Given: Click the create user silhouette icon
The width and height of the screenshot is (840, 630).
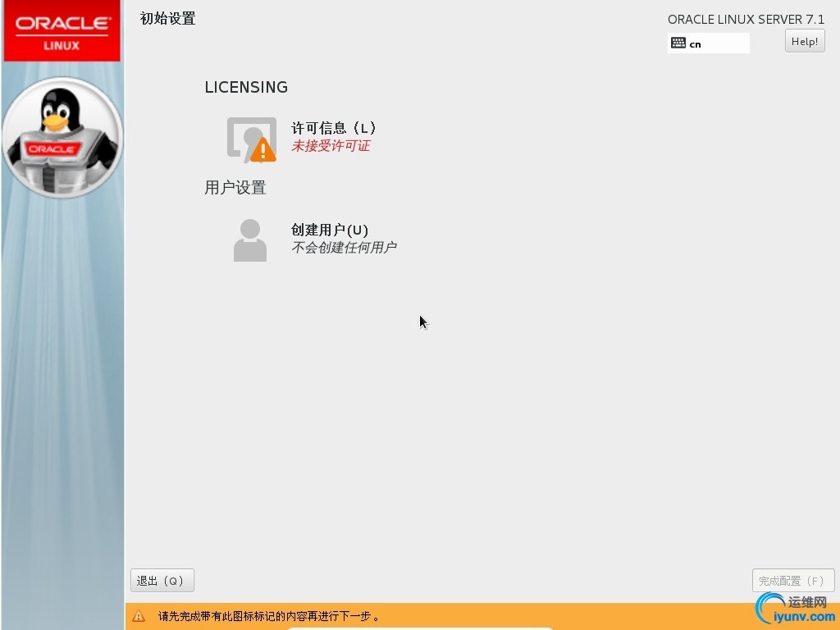Looking at the screenshot, I should tap(250, 240).
